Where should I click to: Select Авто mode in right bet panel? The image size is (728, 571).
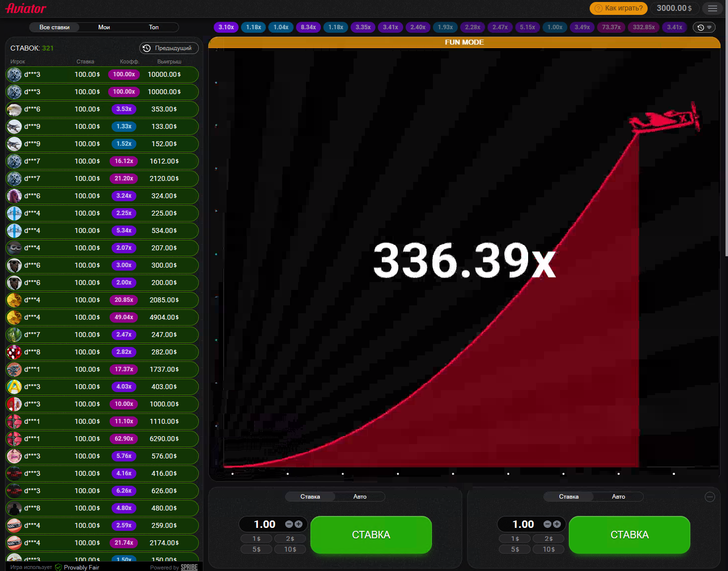[x=618, y=497]
